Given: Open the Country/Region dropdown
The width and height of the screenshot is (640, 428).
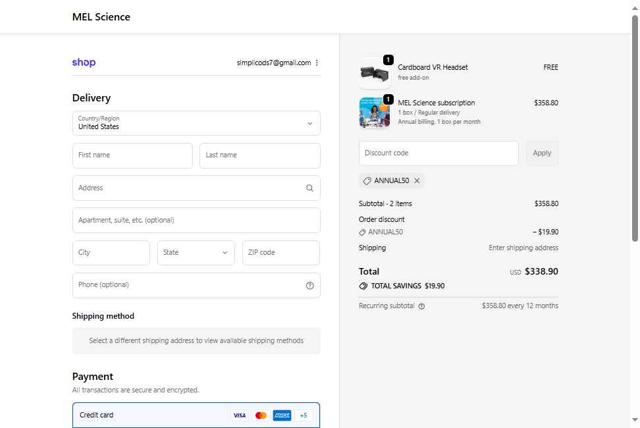Looking at the screenshot, I should (x=196, y=123).
